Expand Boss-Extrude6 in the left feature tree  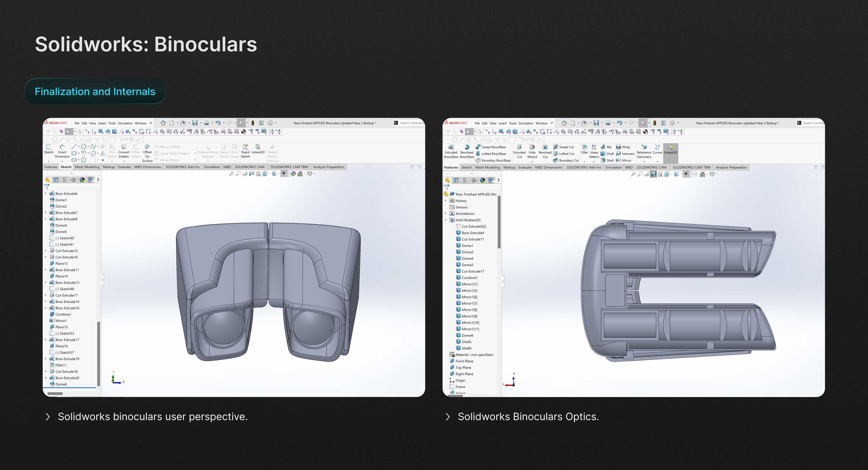pos(46,193)
